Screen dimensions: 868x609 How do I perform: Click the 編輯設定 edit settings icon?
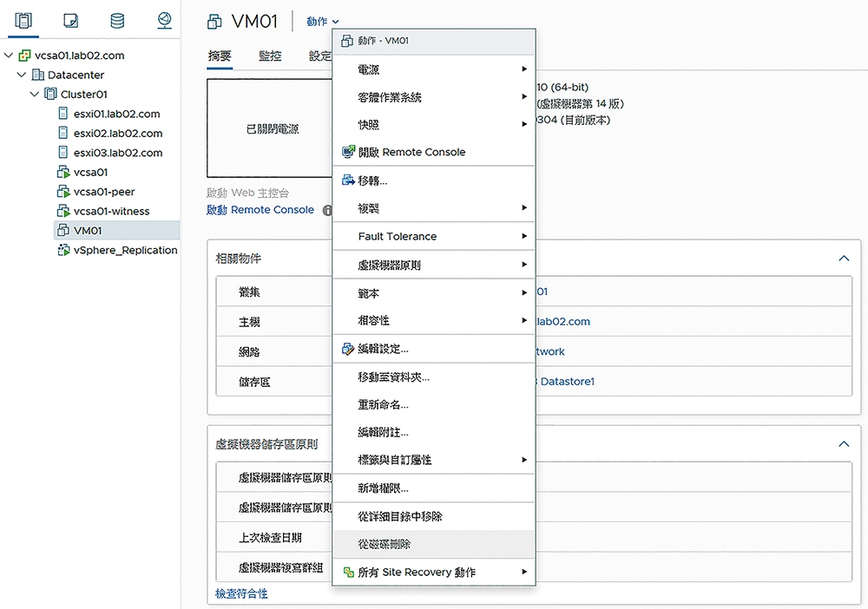pyautogui.click(x=348, y=349)
